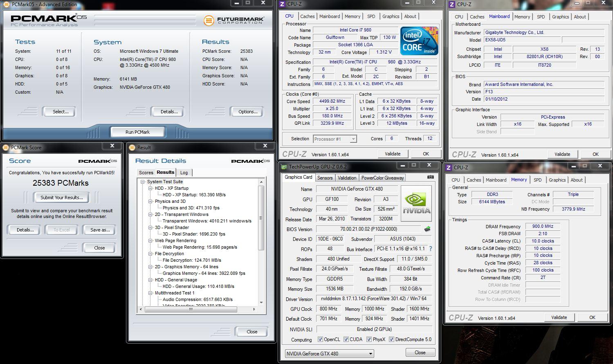Open the NVIDIA GeForce GTX 480 dropdown
The height and width of the screenshot is (364, 613).
329,353
